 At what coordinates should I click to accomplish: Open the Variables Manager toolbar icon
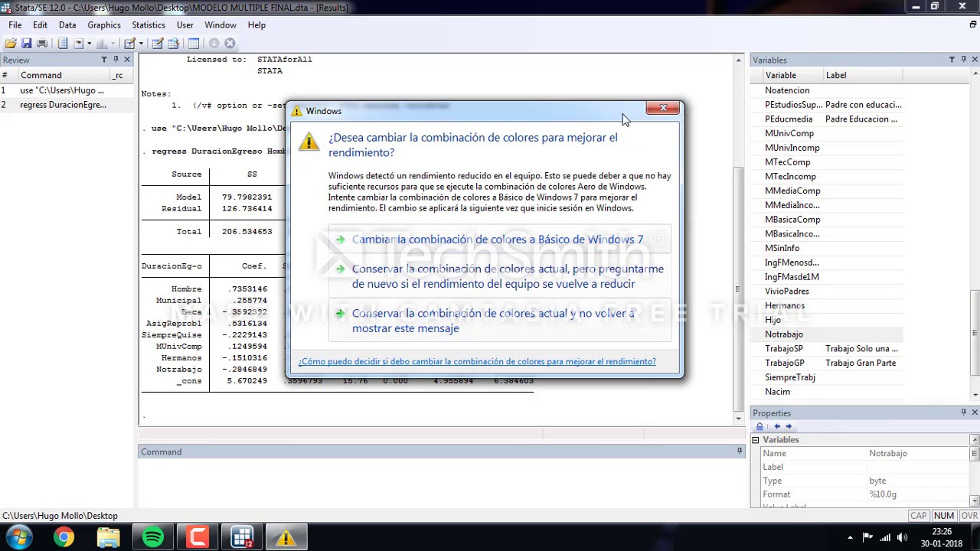point(194,44)
